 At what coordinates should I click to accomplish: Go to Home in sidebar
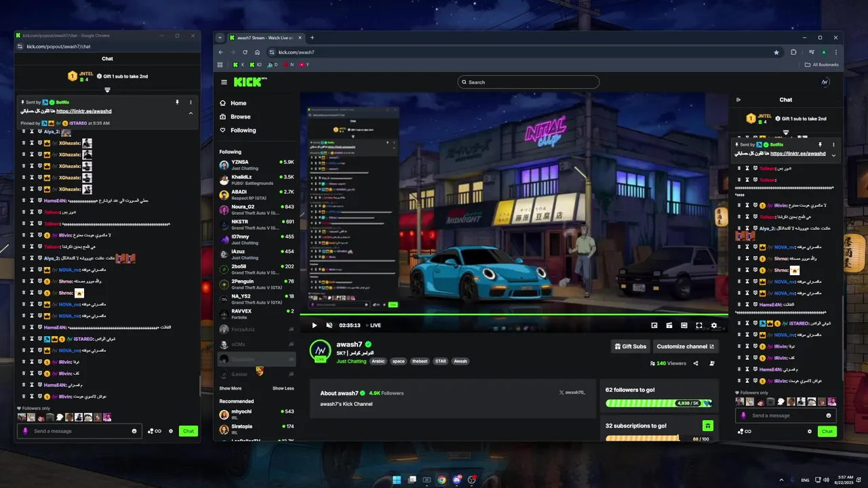pos(233,103)
